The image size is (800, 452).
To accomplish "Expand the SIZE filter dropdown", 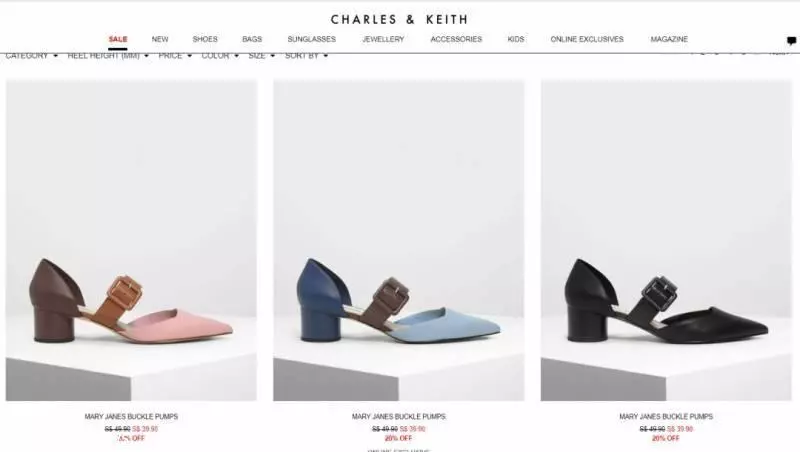I will click(262, 56).
